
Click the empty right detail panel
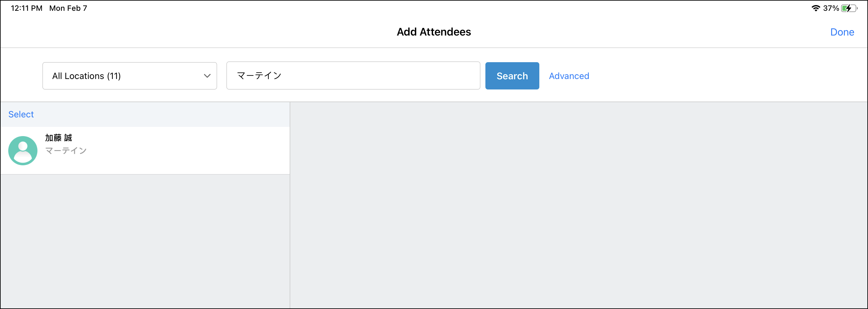click(578, 205)
